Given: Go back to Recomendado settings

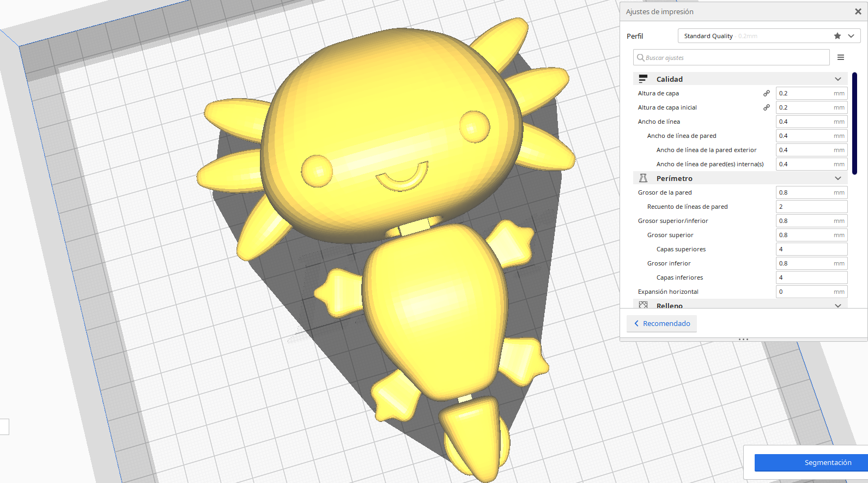Looking at the screenshot, I should coord(661,323).
